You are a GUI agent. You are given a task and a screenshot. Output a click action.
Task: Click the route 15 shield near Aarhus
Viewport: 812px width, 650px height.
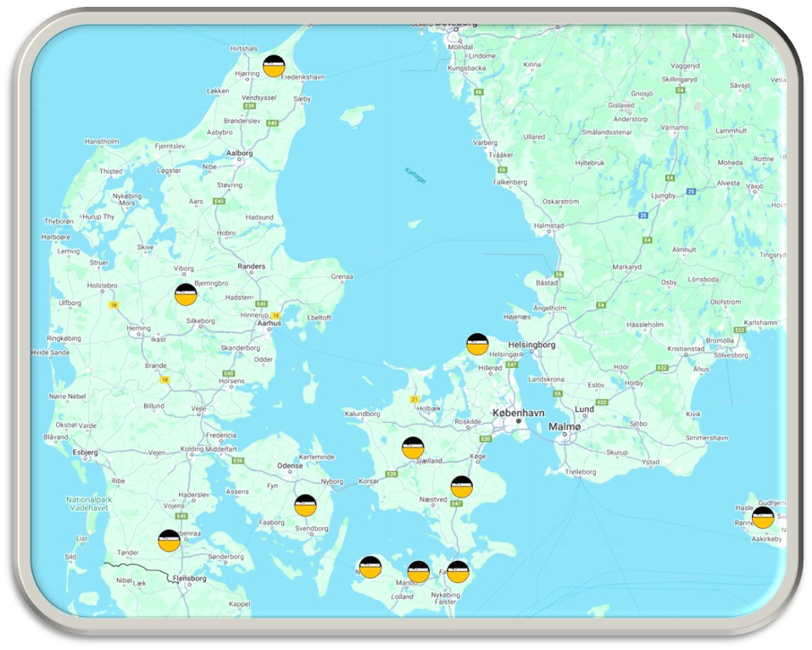click(276, 315)
